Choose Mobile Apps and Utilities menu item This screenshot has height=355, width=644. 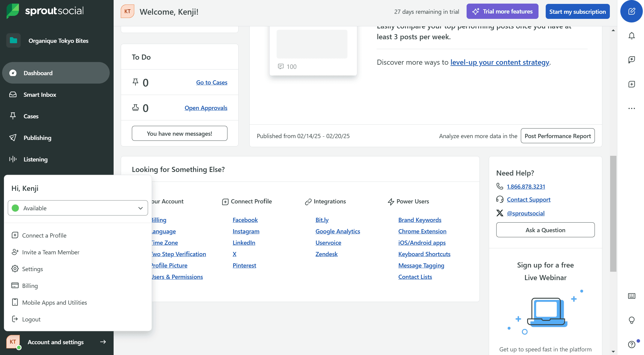[55, 303]
